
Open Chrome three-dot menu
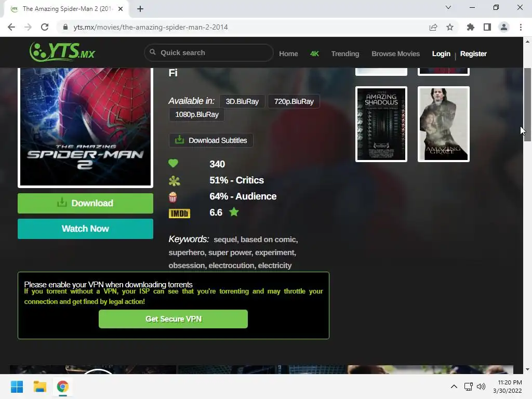coord(521,27)
